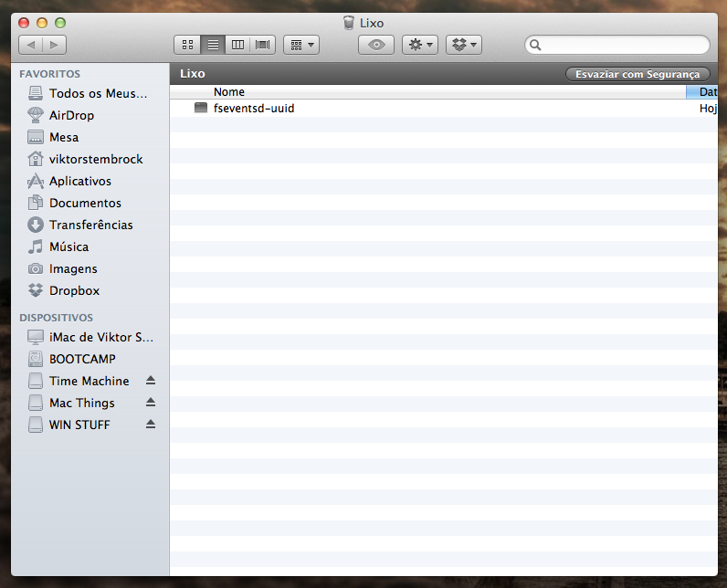The height and width of the screenshot is (588, 727).
Task: Open the gear Action menu
Action: pyautogui.click(x=420, y=45)
